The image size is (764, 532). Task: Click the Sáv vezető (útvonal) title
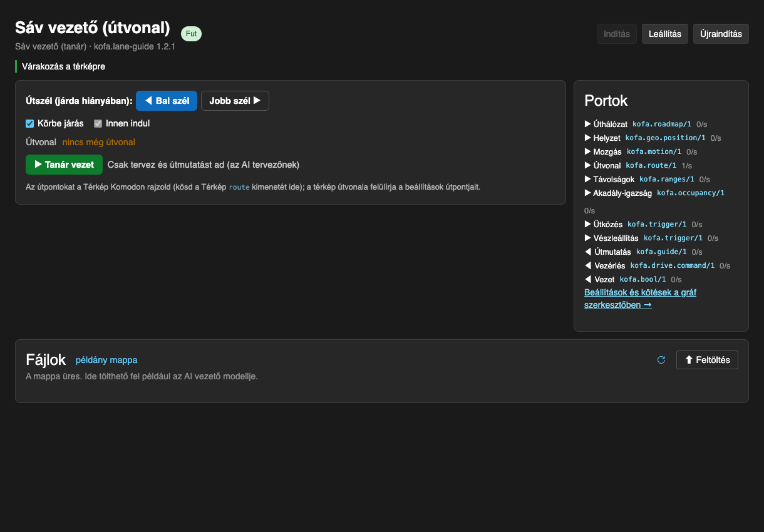[93, 28]
